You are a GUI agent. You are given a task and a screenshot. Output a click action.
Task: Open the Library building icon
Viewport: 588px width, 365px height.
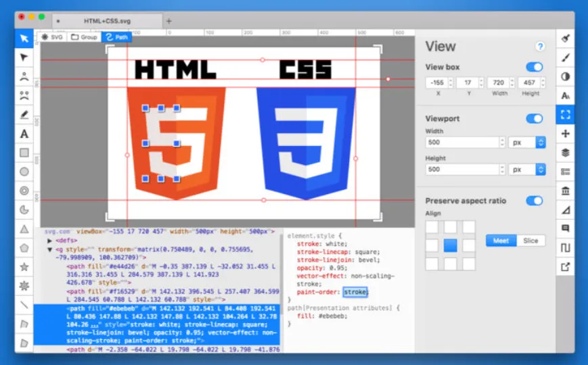coord(566,191)
